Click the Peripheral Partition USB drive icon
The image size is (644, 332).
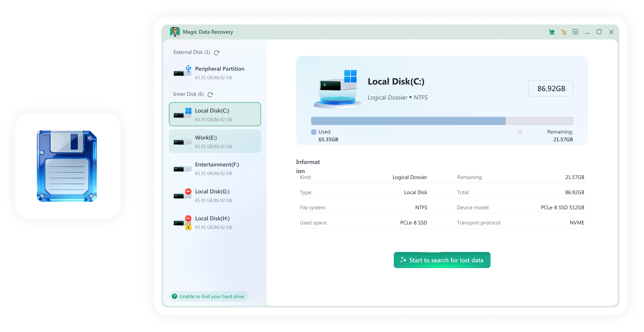click(x=183, y=71)
